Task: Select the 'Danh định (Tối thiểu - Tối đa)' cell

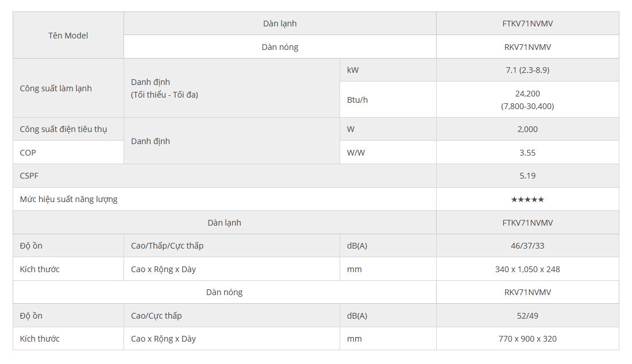Action: [x=232, y=88]
